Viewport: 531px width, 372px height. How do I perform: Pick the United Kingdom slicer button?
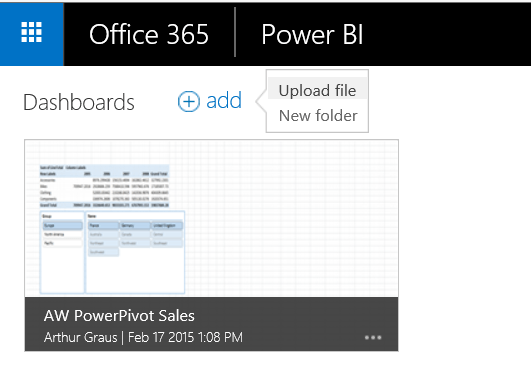167,225
